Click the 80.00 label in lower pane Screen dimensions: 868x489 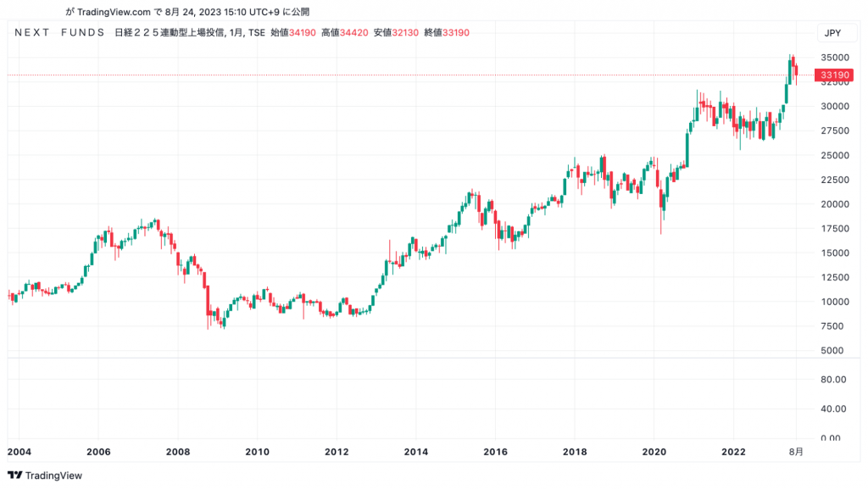tap(833, 380)
